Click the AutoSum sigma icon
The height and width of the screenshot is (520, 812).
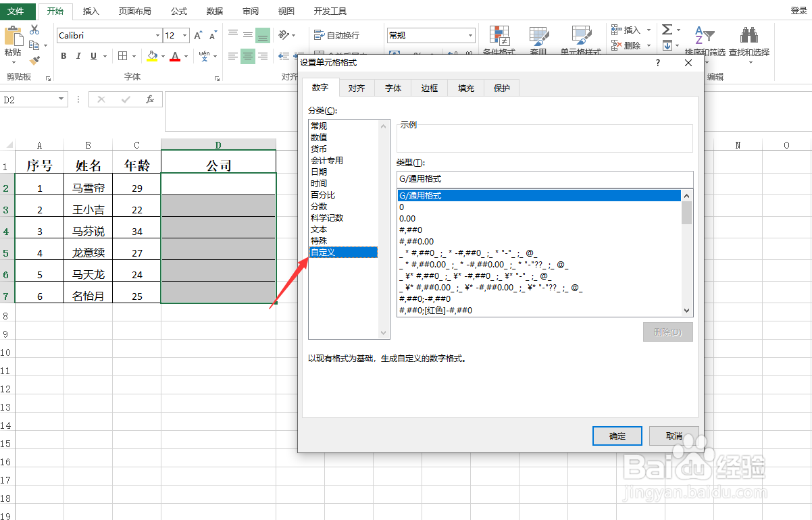667,30
